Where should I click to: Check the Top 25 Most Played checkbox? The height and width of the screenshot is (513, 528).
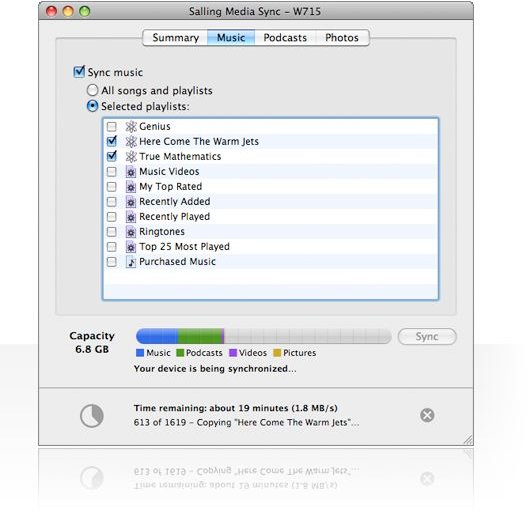[x=111, y=247]
